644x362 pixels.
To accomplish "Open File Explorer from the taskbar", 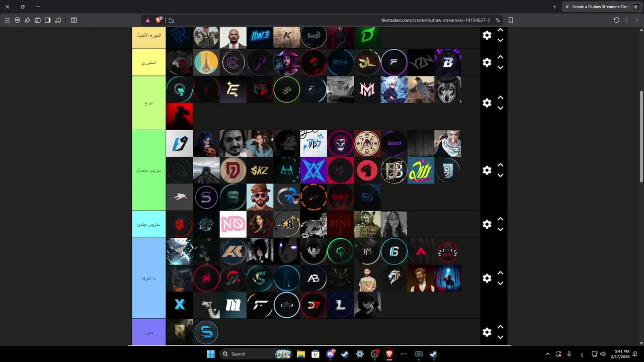I will 300,354.
